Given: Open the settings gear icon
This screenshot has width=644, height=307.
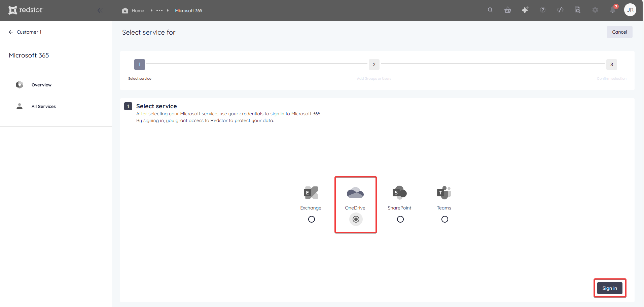Looking at the screenshot, I should 595,10.
